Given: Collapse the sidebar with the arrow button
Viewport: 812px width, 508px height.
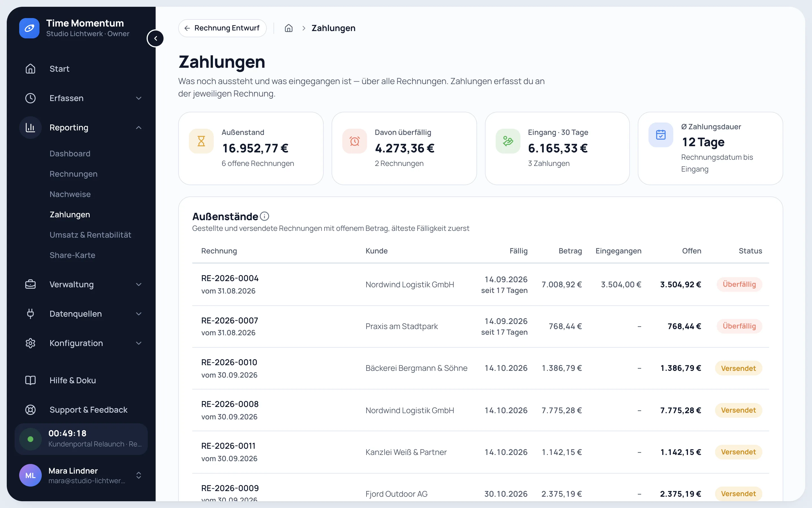Looking at the screenshot, I should [x=155, y=38].
